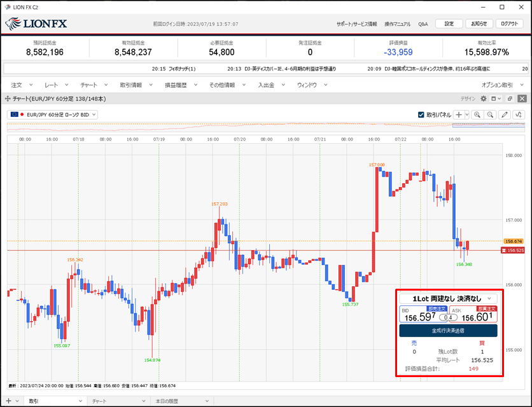This screenshot has width=532, height=407.
Task: Pop out the chart panel with the restore icon
Action: pyautogui.click(x=510, y=99)
